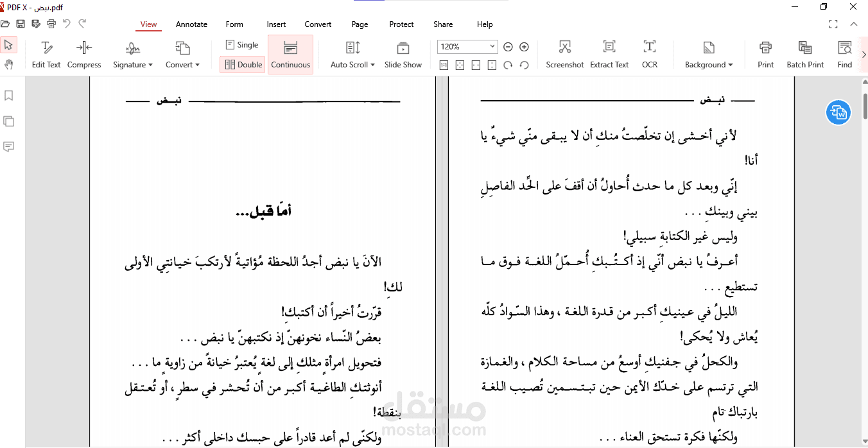Zoom in with the plus circle
Viewport: 868px width, 448px height.
tap(524, 47)
